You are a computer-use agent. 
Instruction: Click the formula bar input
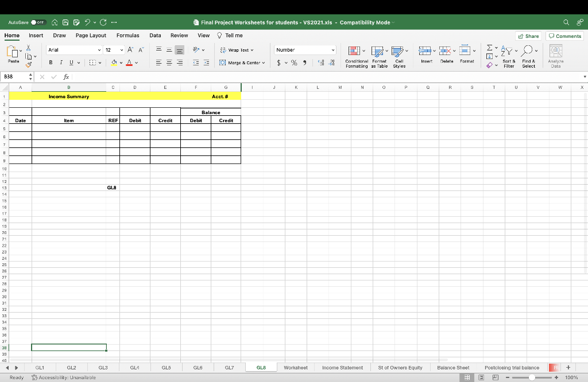pos(326,77)
